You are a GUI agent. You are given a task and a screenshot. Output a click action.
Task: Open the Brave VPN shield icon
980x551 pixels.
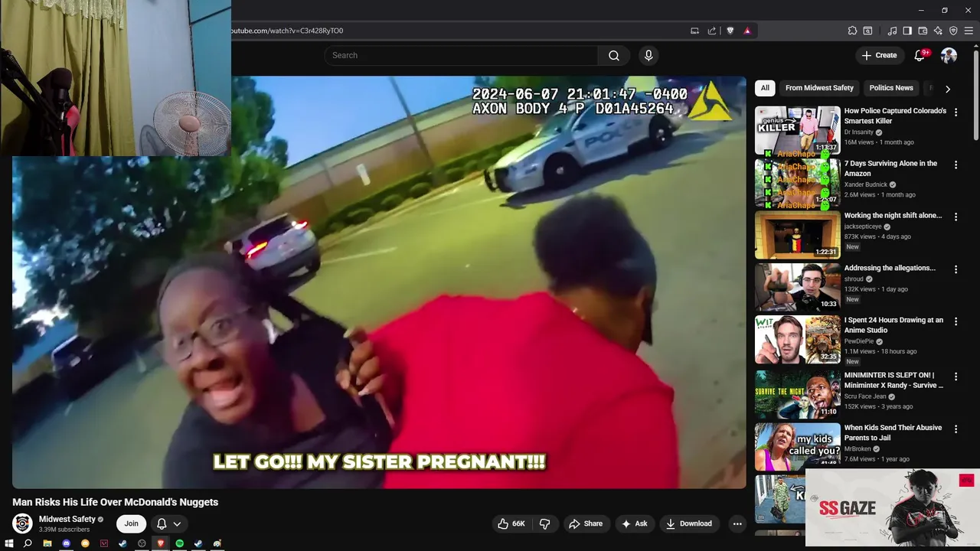click(953, 31)
